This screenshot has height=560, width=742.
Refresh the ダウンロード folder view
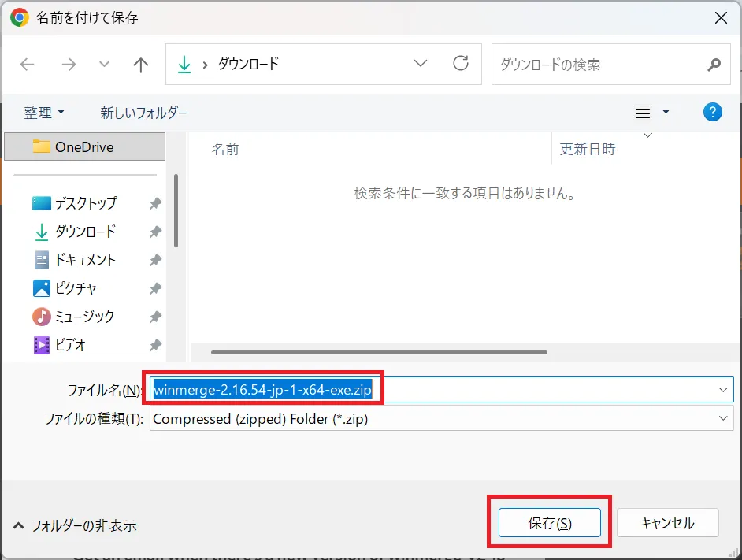(x=461, y=65)
